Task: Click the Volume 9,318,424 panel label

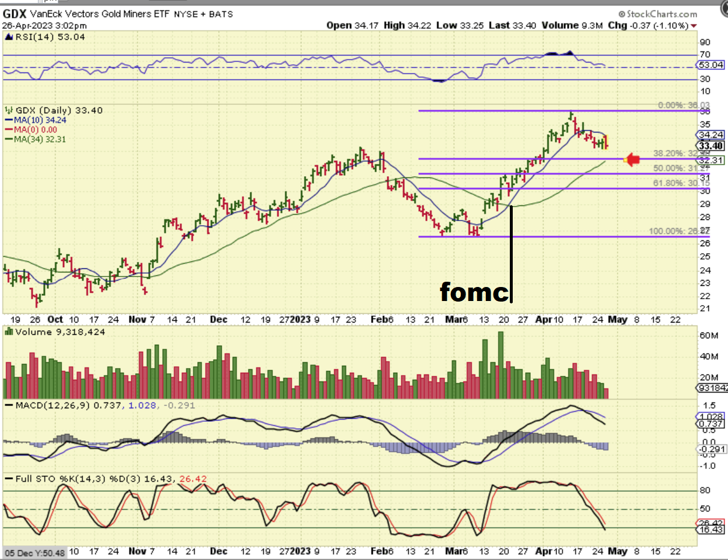Action: pyautogui.click(x=60, y=332)
